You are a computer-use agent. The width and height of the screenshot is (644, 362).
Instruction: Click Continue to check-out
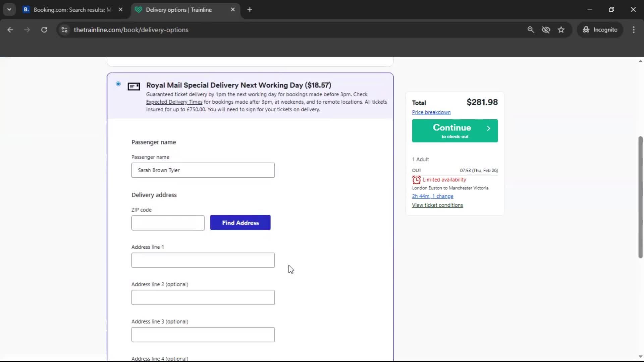pyautogui.click(x=454, y=131)
